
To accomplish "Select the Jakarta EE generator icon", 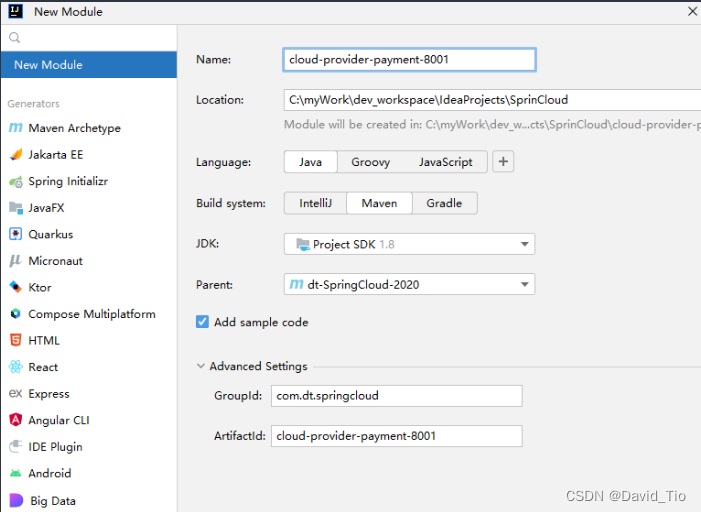I will (x=16, y=155).
